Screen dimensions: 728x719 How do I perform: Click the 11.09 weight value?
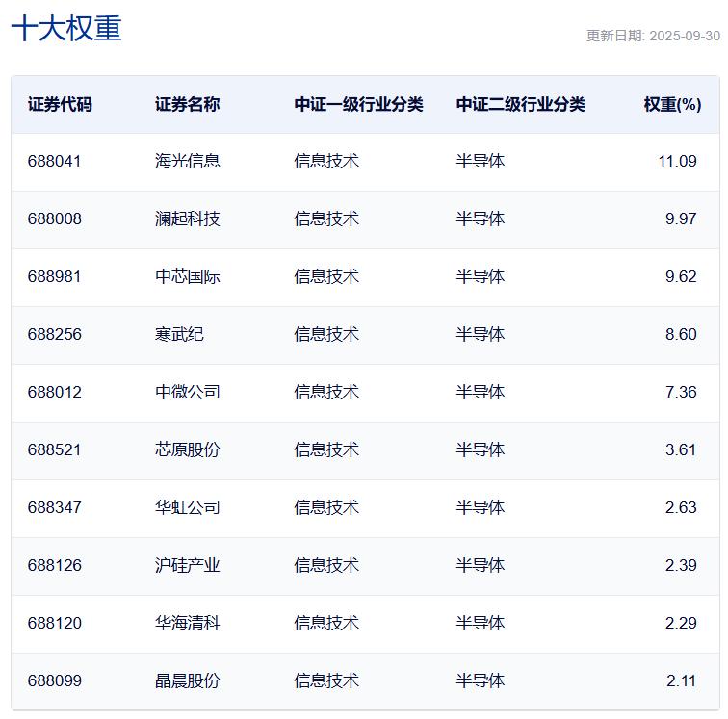coord(677,161)
